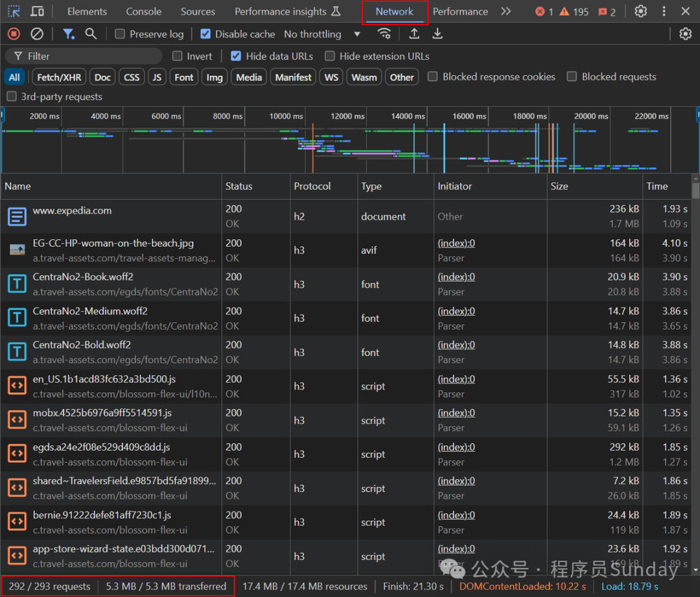Filter by CSS type
This screenshot has width=700, height=597.
click(x=132, y=77)
